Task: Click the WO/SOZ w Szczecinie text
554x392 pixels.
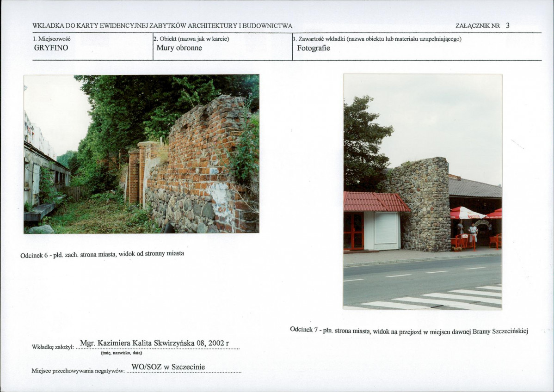Action: (x=168, y=367)
